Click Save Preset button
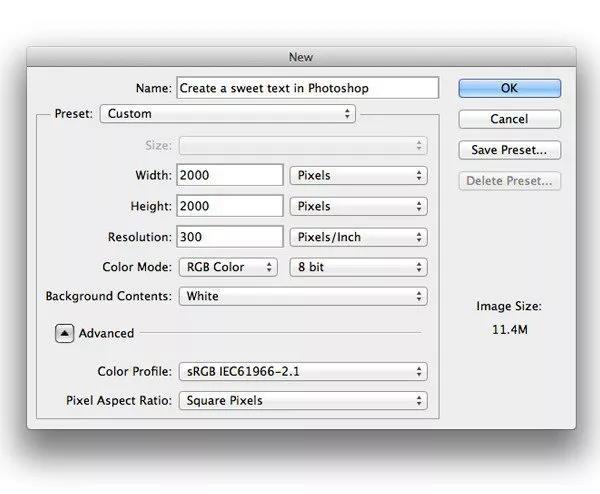The height and width of the screenshot is (494, 600). pyautogui.click(x=509, y=150)
